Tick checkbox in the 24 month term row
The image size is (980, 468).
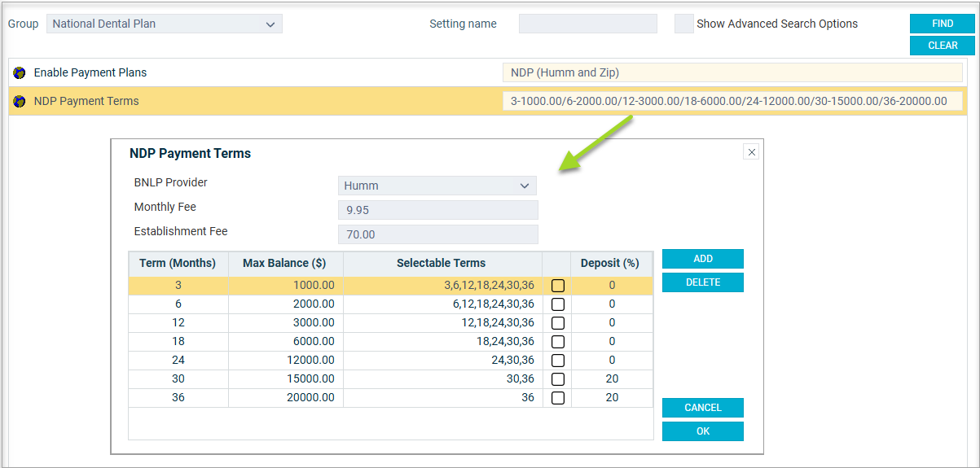[x=558, y=361]
